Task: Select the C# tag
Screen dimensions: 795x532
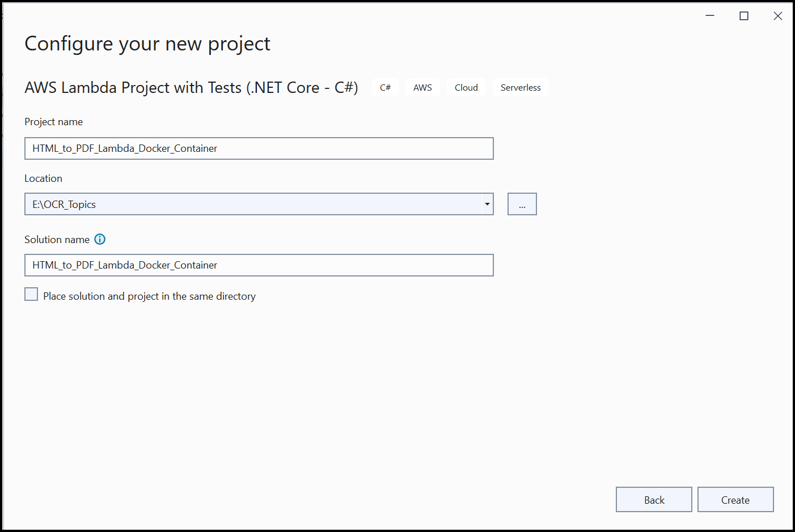Action: pyautogui.click(x=385, y=87)
